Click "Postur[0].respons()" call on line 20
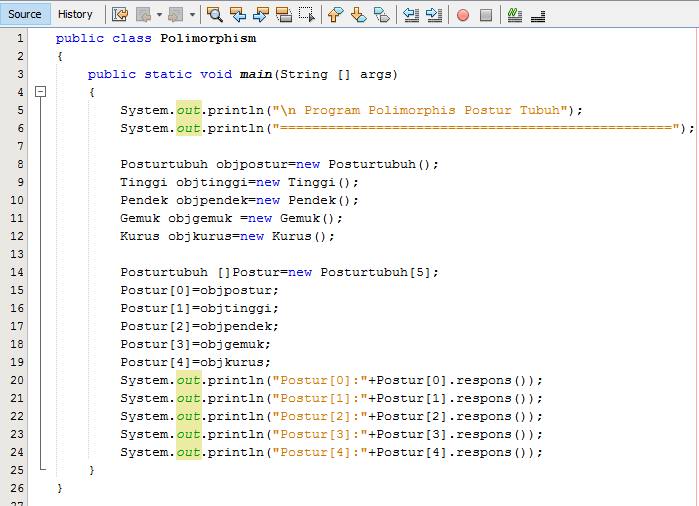 455,381
